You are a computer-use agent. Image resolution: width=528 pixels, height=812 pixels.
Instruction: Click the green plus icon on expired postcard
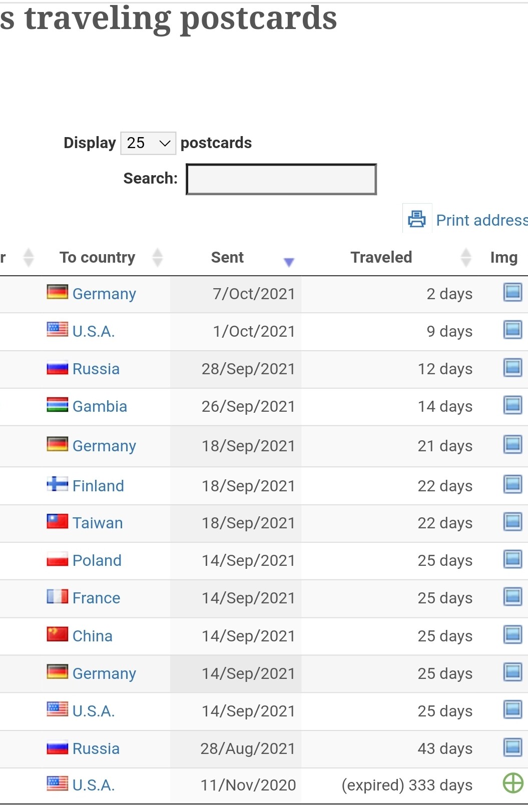pos(513,783)
